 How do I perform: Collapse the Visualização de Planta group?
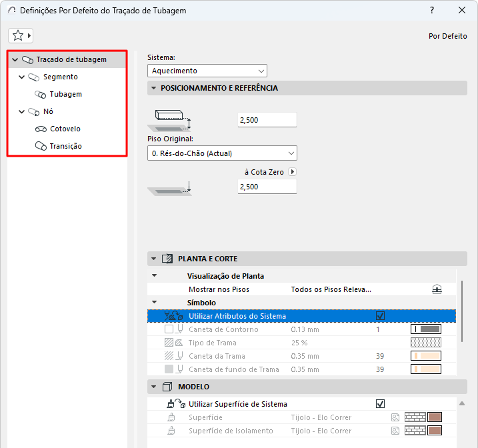pyautogui.click(x=154, y=275)
